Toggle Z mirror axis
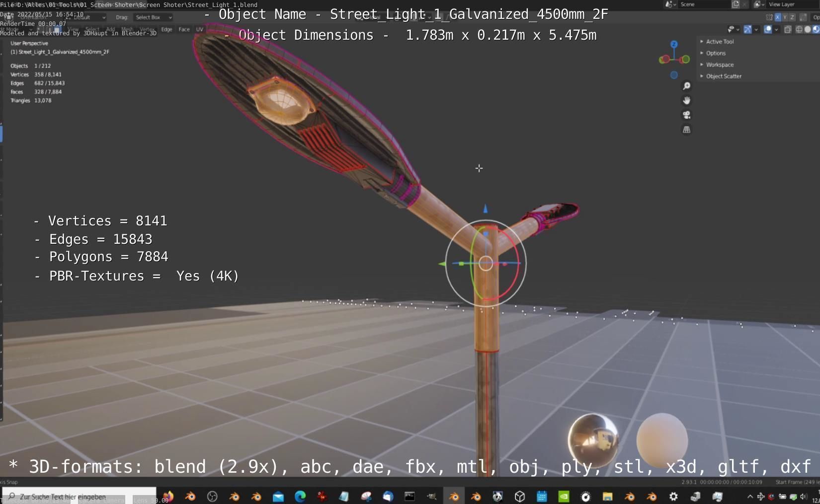 791,17
